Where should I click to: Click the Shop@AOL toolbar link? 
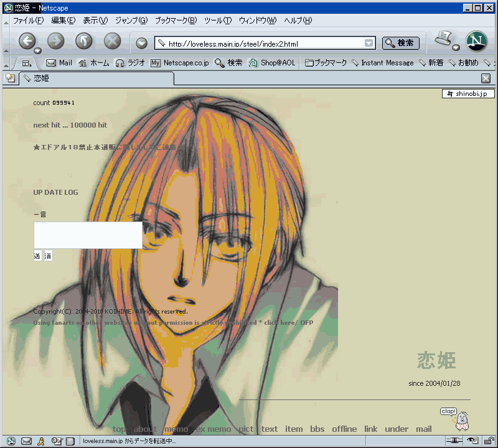272,63
